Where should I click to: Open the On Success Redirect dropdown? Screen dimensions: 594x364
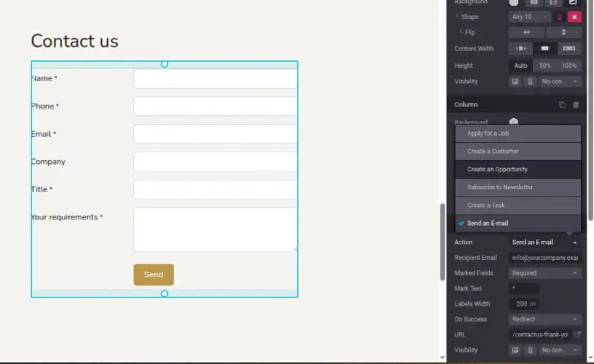coord(545,319)
